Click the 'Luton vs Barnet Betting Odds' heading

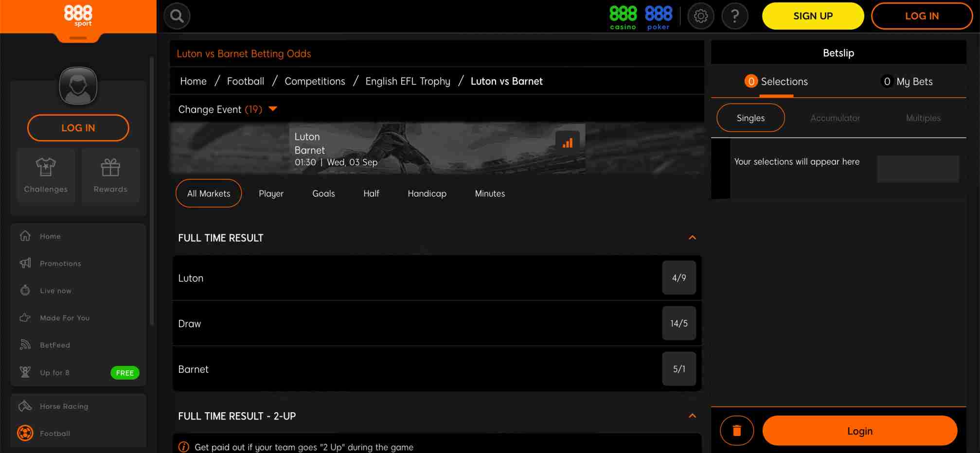tap(244, 54)
